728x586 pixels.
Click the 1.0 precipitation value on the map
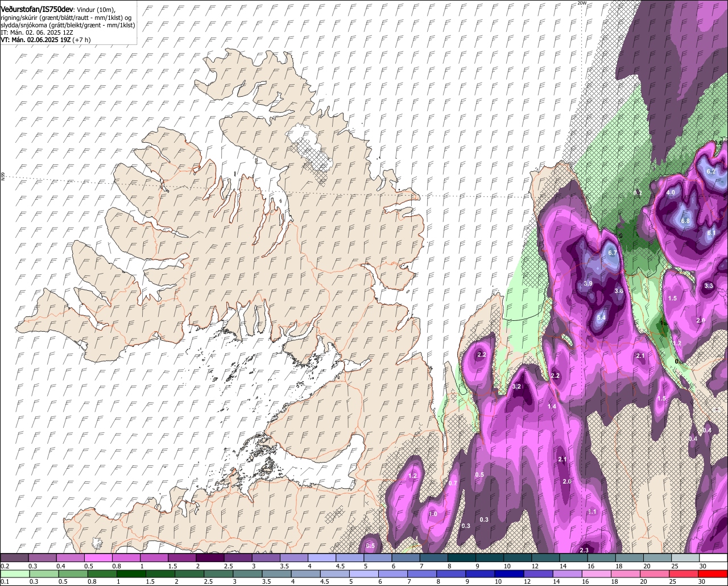(433, 514)
